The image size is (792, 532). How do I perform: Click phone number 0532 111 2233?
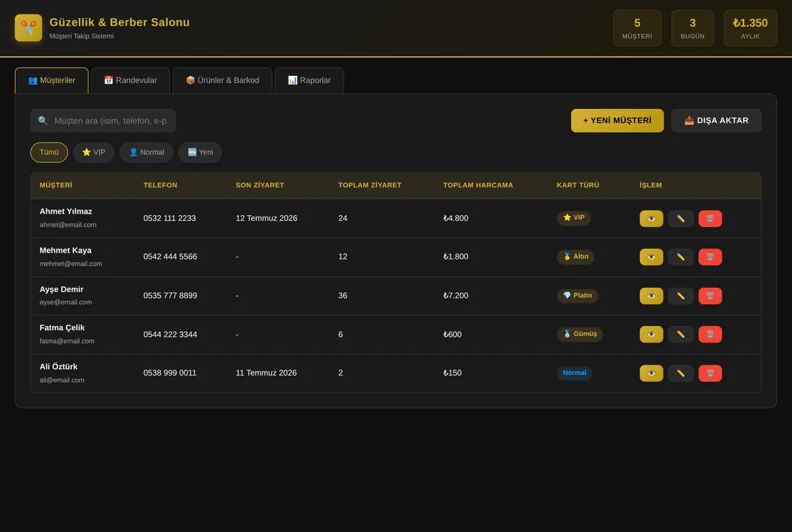coord(170,218)
